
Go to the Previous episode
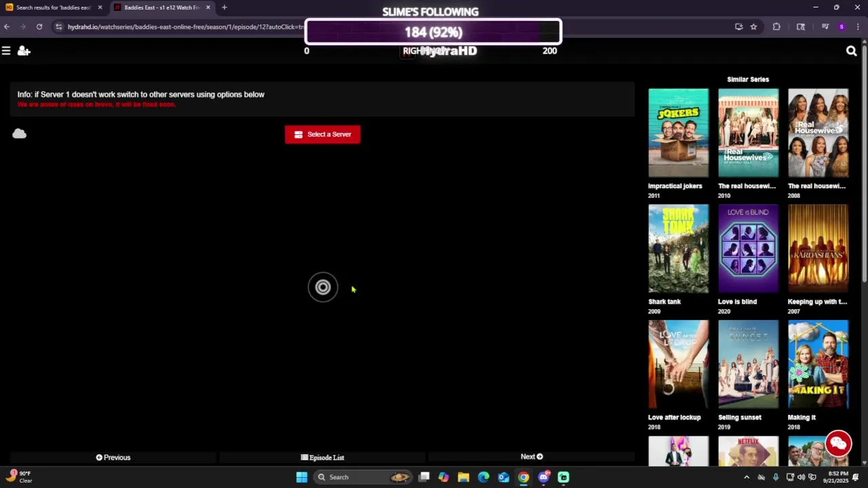pyautogui.click(x=113, y=457)
